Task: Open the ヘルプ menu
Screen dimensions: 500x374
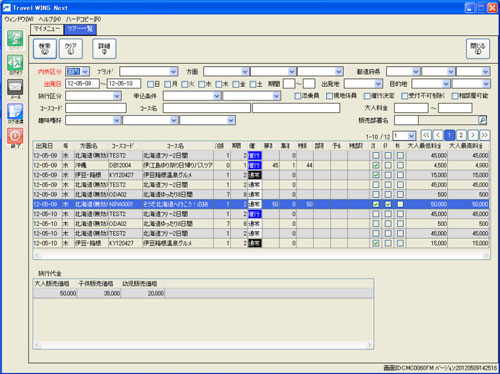Action: tap(50, 19)
